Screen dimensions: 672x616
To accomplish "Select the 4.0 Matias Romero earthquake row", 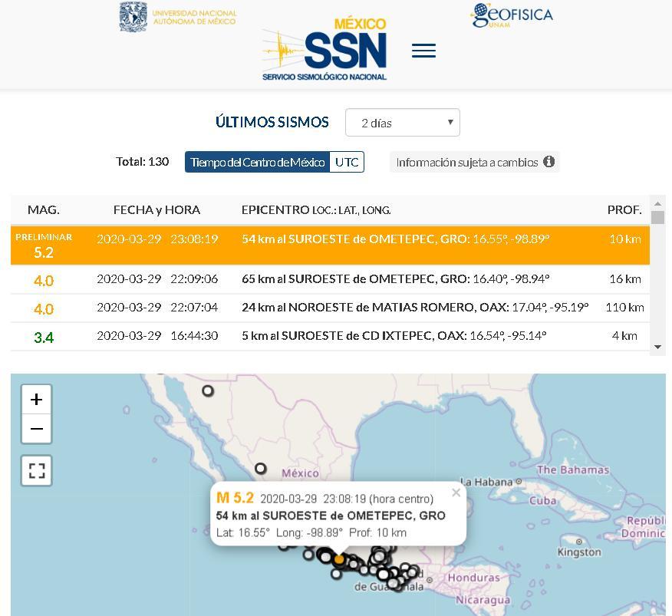I will (x=330, y=308).
